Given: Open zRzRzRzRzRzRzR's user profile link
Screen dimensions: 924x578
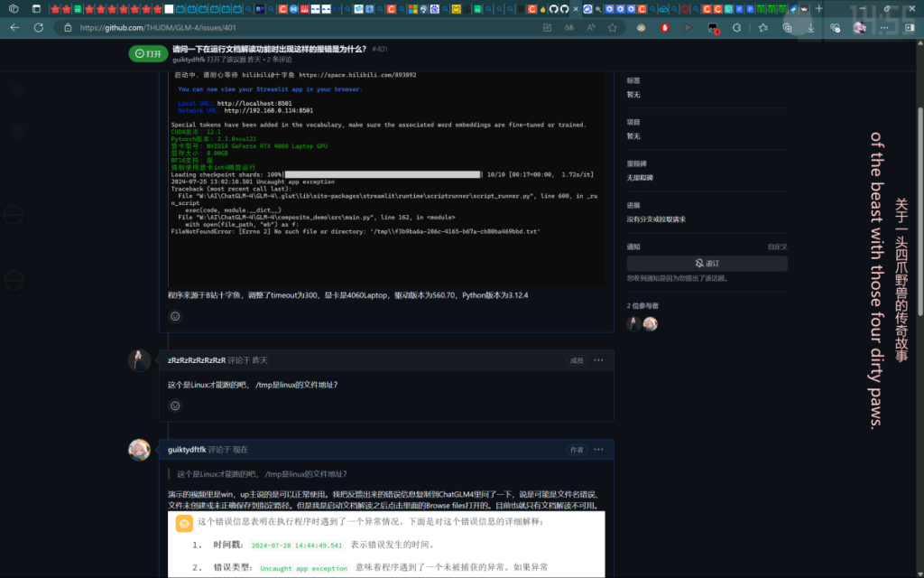Looking at the screenshot, I should [x=196, y=360].
